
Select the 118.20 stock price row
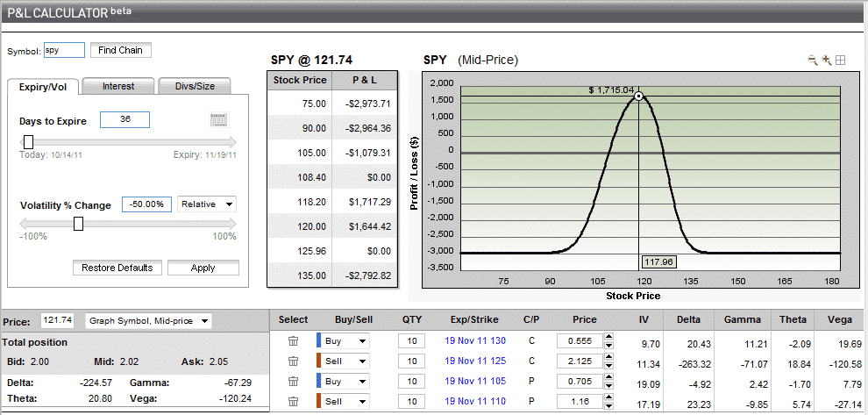(332, 203)
